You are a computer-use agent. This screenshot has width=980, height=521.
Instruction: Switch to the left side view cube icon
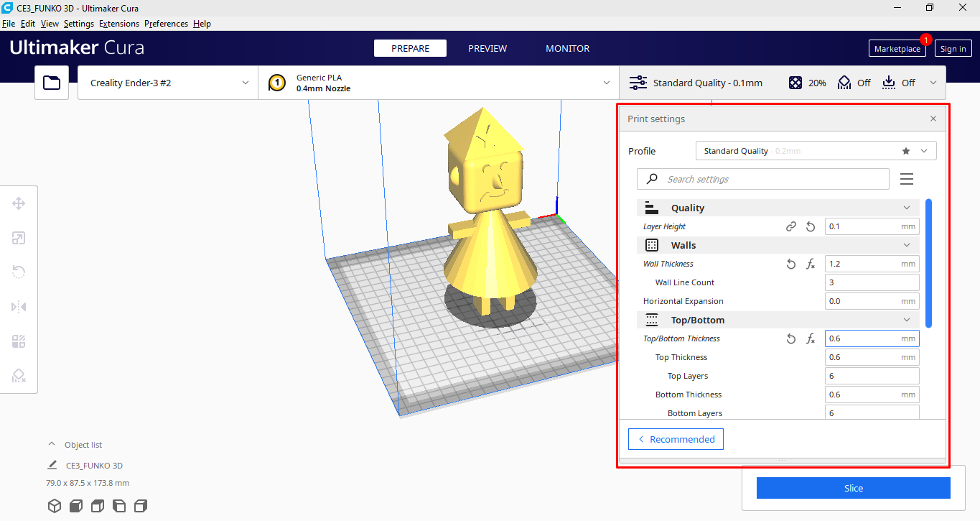[x=119, y=506]
